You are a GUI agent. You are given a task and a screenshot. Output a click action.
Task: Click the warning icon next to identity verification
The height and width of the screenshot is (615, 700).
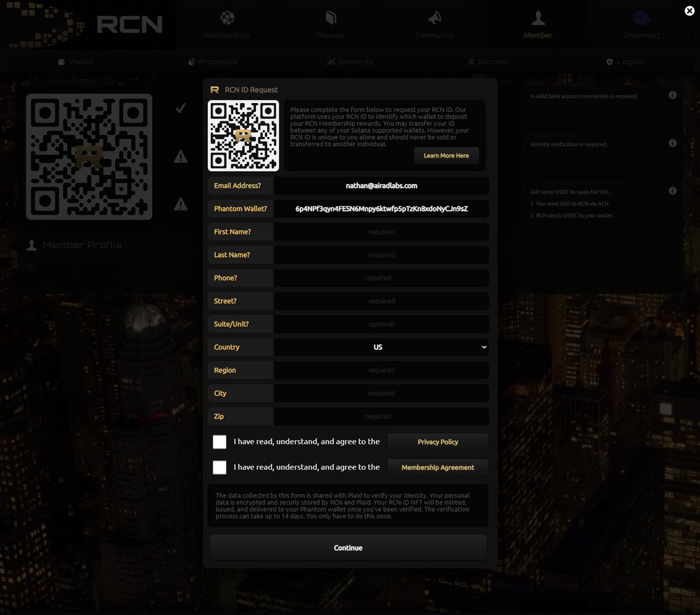(x=181, y=156)
